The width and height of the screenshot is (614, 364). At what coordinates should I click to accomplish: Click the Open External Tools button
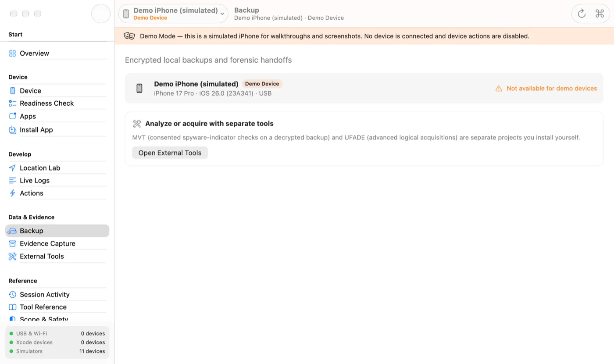170,153
